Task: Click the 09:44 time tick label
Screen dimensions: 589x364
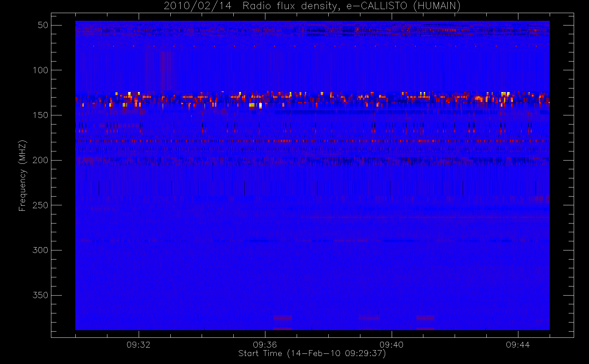Action: click(x=518, y=345)
